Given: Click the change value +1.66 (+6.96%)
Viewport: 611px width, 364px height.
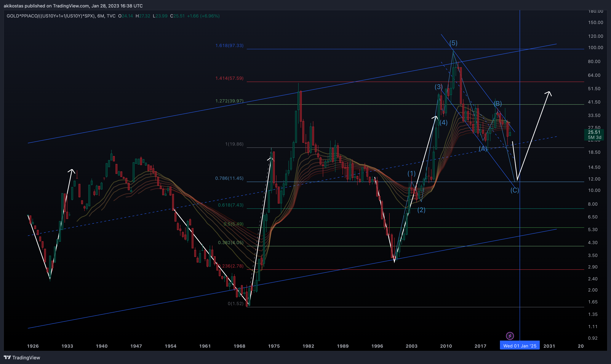Looking at the screenshot, I should [x=203, y=16].
